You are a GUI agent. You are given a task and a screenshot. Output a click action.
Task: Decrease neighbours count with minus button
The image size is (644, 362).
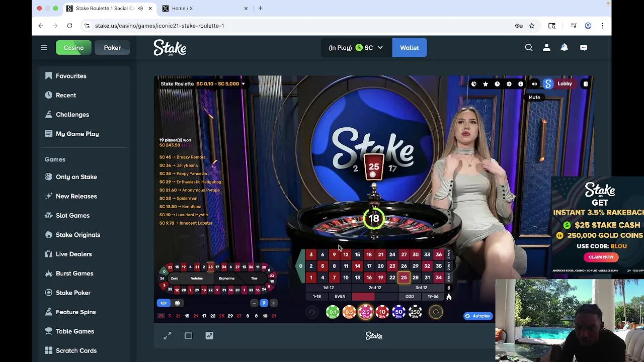point(254,303)
